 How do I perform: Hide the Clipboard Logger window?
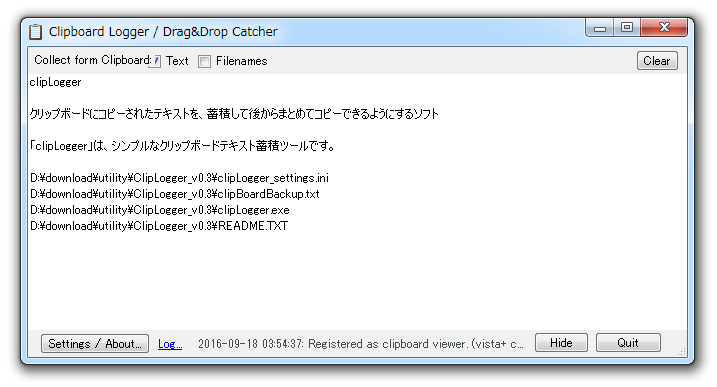(x=561, y=343)
